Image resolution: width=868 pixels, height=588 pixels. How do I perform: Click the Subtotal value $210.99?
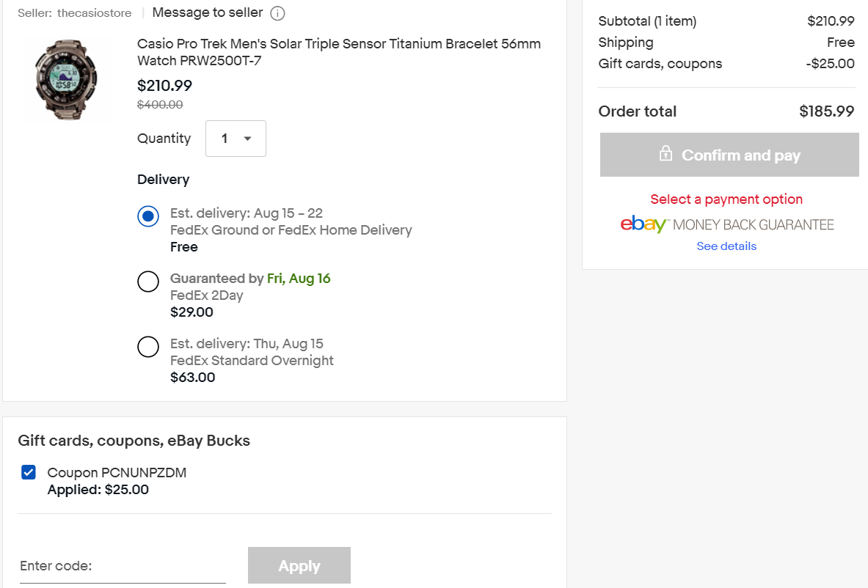click(831, 21)
